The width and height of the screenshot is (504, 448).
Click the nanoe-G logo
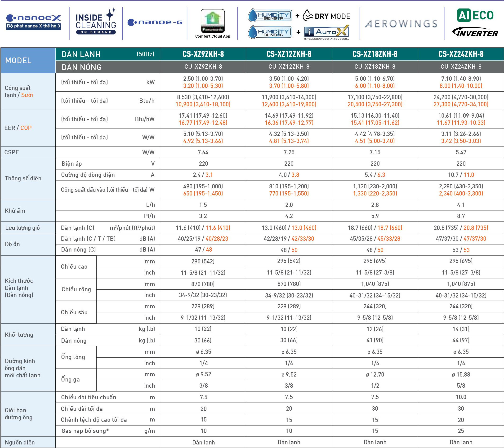tap(155, 22)
